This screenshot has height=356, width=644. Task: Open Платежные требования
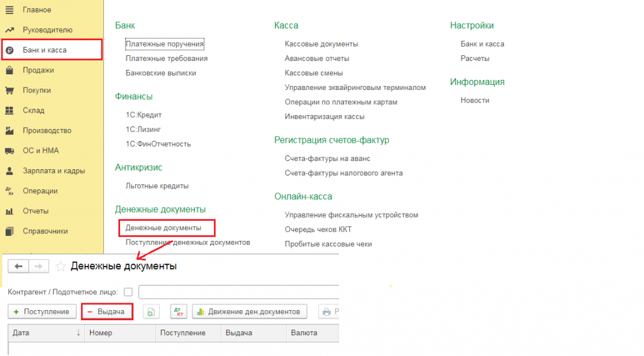click(167, 58)
